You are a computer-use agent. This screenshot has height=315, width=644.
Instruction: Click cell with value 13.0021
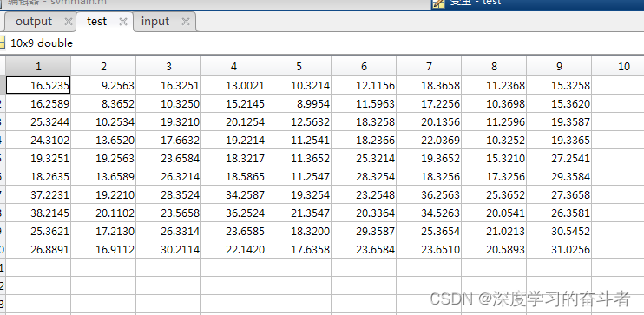pos(233,85)
